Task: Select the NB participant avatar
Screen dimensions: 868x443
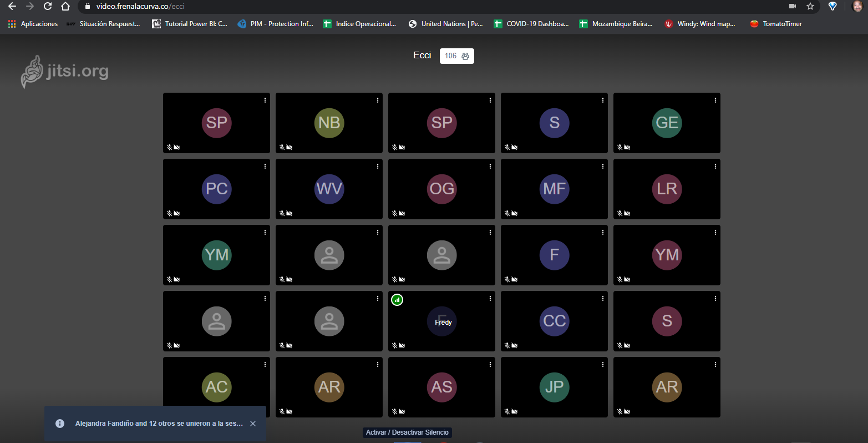Action: 329,123
